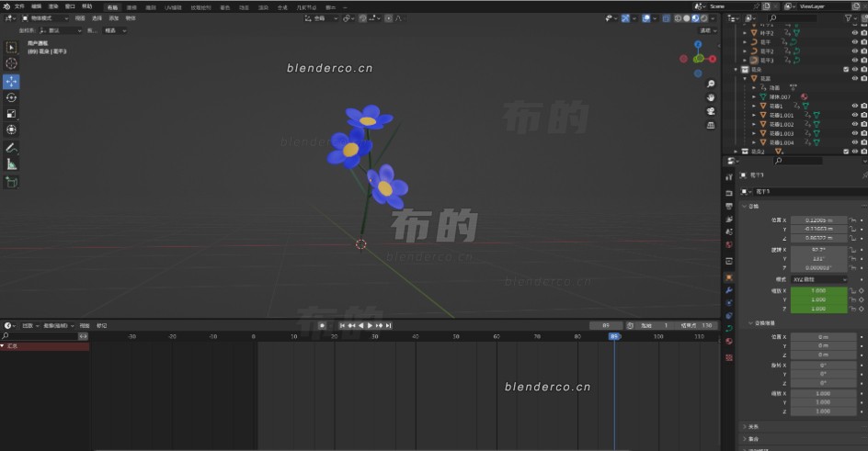Open the 物体模式 object mode dropdown
The width and height of the screenshot is (868, 451).
pyautogui.click(x=45, y=18)
